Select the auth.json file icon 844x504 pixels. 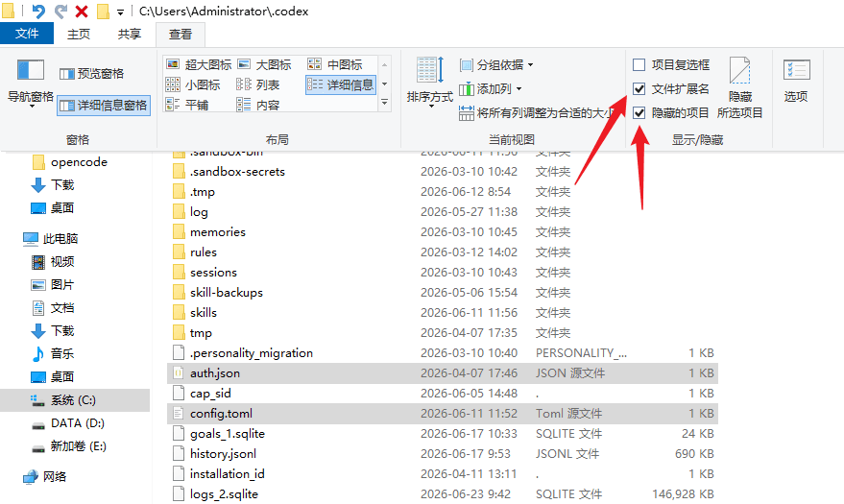179,373
